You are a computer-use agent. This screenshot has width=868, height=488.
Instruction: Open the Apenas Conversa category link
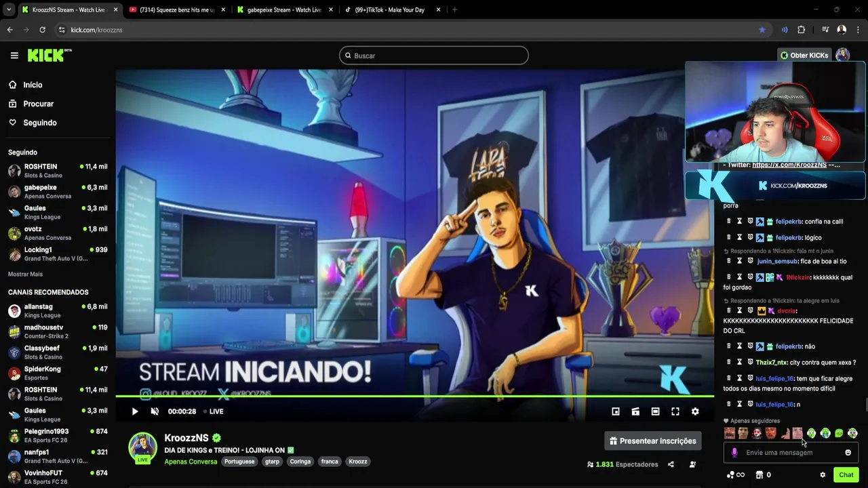tap(191, 462)
